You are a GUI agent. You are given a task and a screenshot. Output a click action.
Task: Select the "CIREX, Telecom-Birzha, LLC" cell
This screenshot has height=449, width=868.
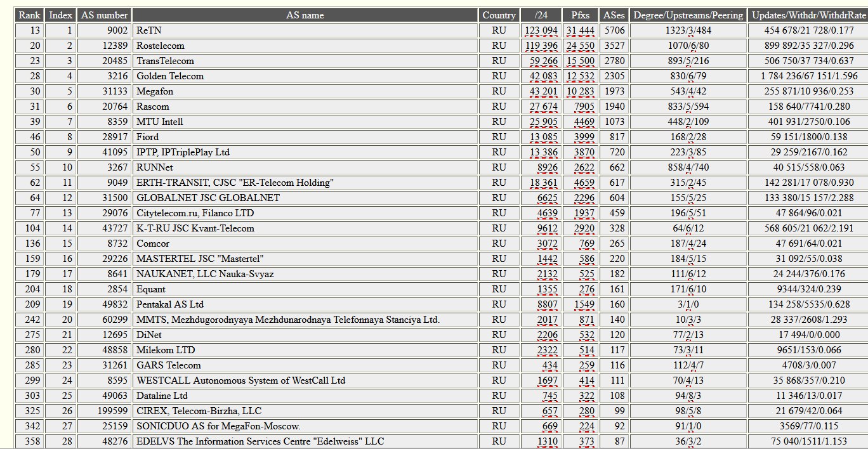click(x=305, y=411)
